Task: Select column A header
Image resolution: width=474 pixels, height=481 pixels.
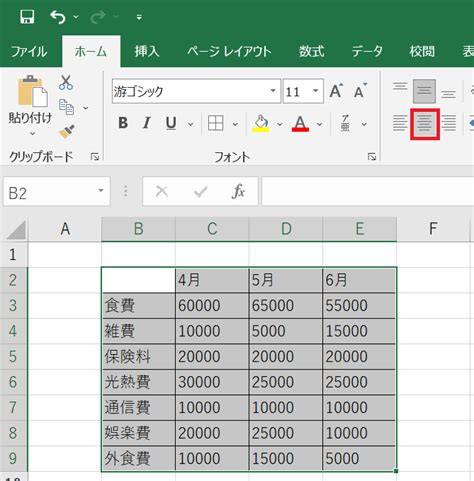Action: [65, 229]
